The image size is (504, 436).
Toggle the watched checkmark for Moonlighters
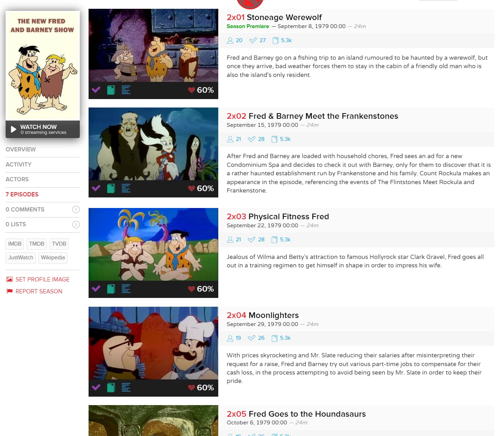(96, 388)
